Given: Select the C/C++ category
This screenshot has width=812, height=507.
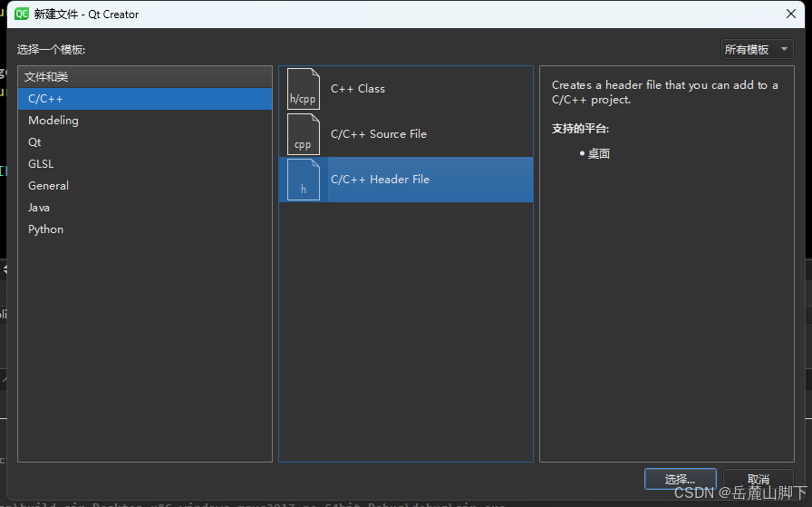Looking at the screenshot, I should 145,99.
